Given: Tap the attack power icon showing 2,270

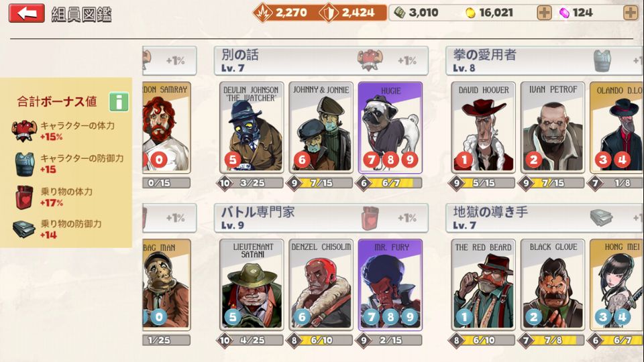Looking at the screenshot, I should click(x=263, y=13).
